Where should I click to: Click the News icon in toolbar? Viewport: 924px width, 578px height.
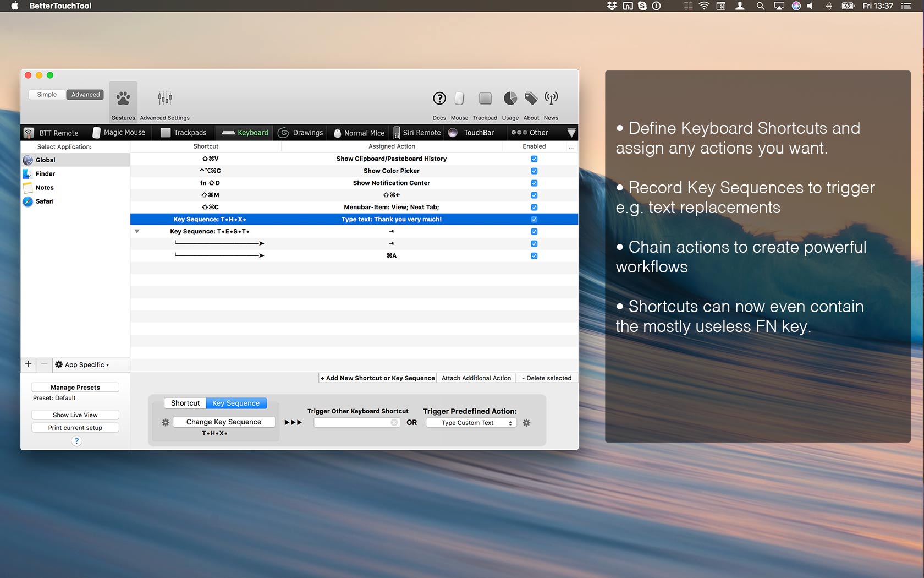click(551, 99)
